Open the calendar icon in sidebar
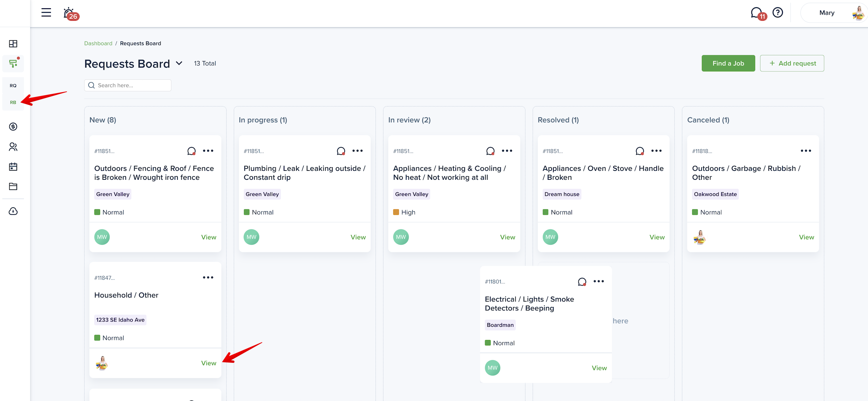 pyautogui.click(x=13, y=167)
